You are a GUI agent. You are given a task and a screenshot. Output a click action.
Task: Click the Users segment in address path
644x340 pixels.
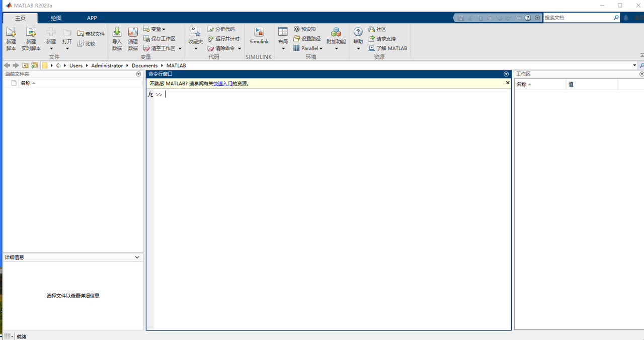[76, 65]
